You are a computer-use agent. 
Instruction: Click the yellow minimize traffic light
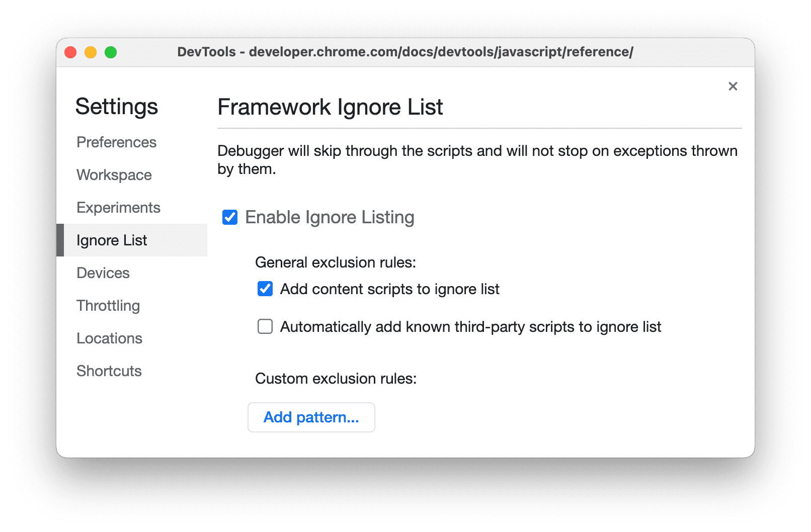click(91, 52)
